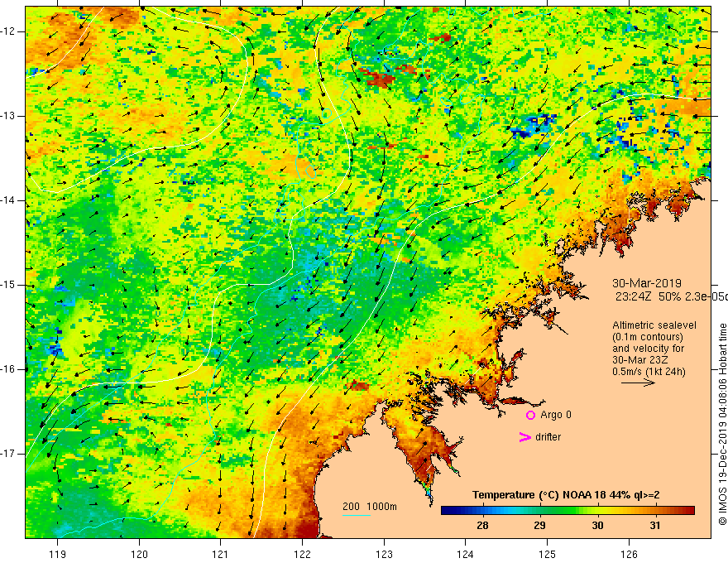Click the '200 1000m' depth contour label
Screen dimensions: 728x563
[370, 507]
